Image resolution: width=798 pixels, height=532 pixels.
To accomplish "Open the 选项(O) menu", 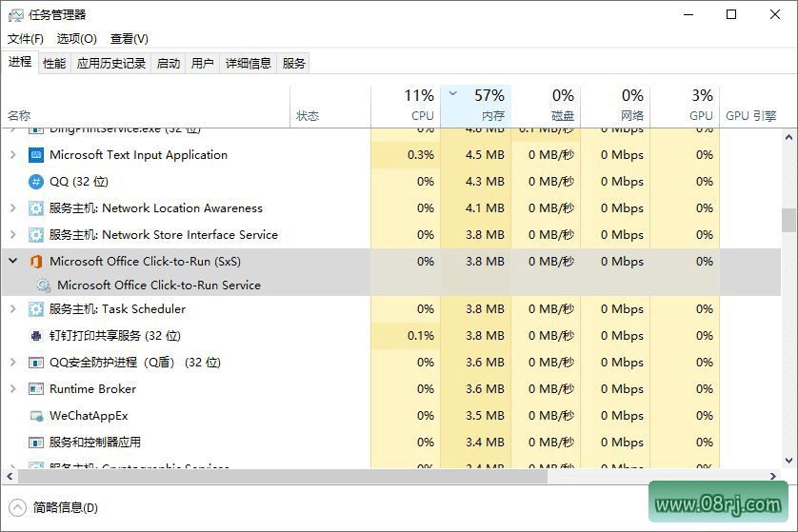I will pyautogui.click(x=77, y=39).
